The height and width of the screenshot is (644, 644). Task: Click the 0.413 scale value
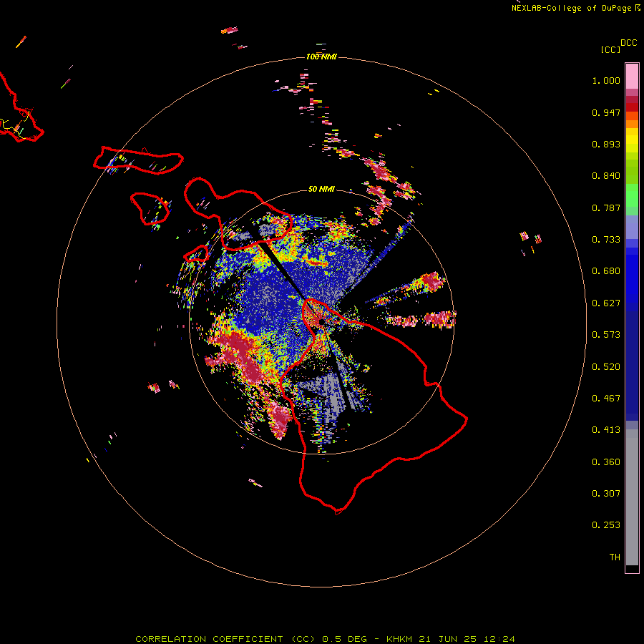[x=606, y=430]
